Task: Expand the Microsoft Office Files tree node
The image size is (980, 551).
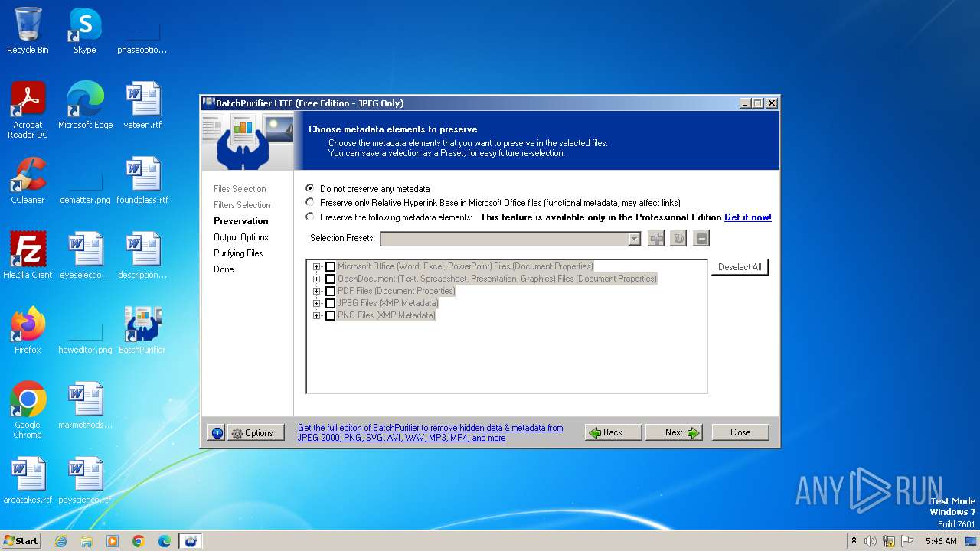Action: [x=317, y=266]
